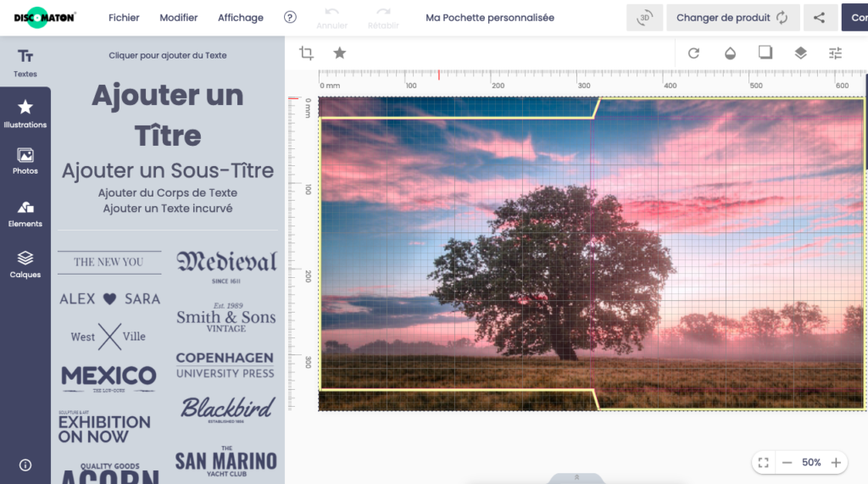Click the 50% zoom level

tap(811, 463)
